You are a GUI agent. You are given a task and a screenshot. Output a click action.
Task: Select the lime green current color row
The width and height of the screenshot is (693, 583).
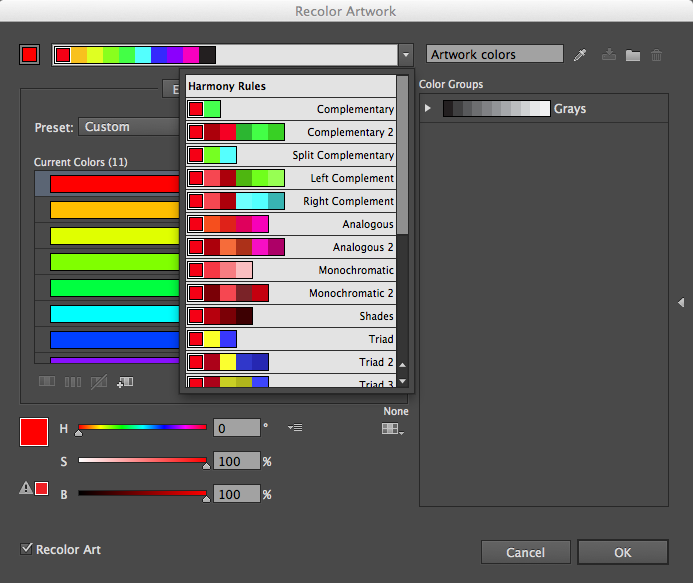(107, 262)
